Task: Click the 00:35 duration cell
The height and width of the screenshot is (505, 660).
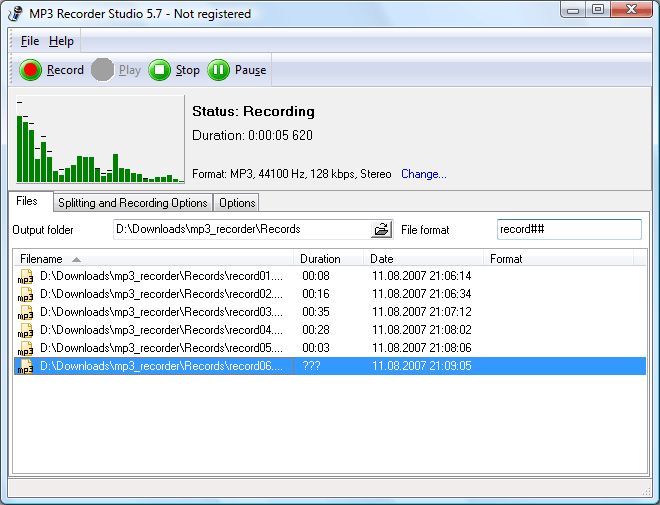Action: pos(316,312)
